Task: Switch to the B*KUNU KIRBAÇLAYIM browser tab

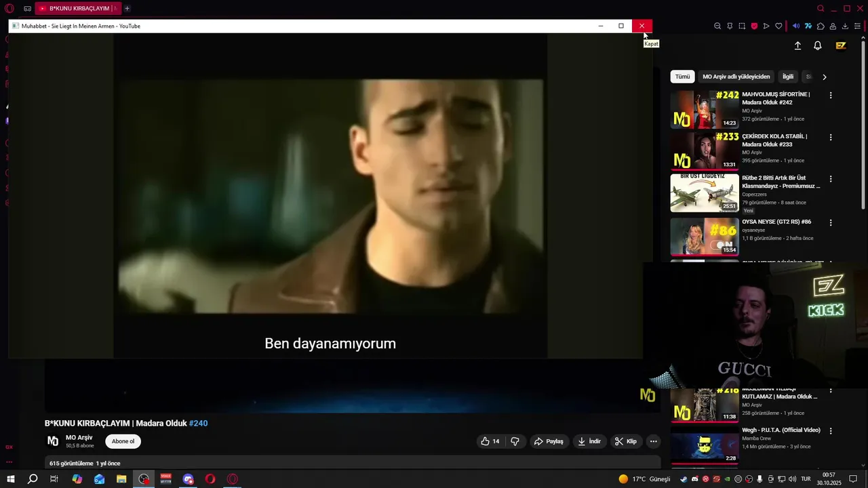Action: click(x=78, y=8)
